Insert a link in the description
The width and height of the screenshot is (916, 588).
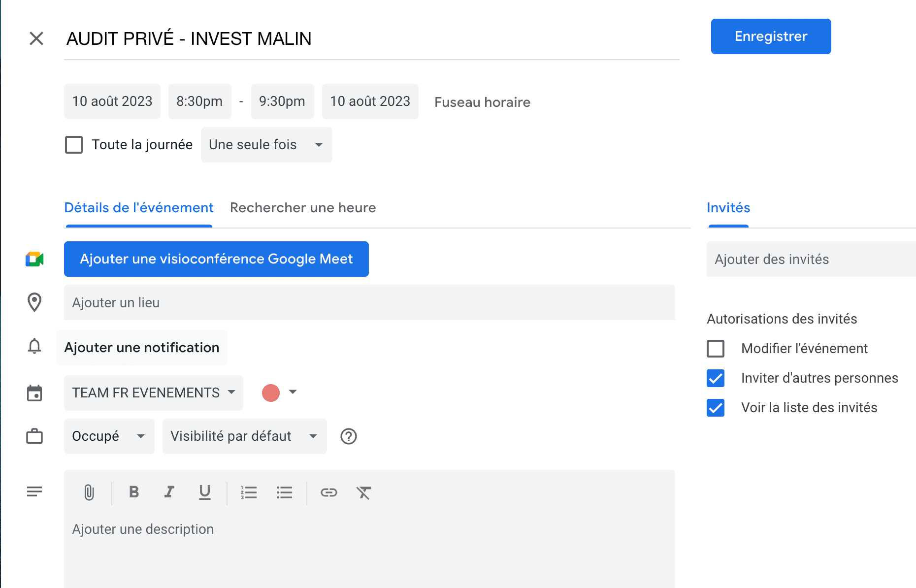329,492
